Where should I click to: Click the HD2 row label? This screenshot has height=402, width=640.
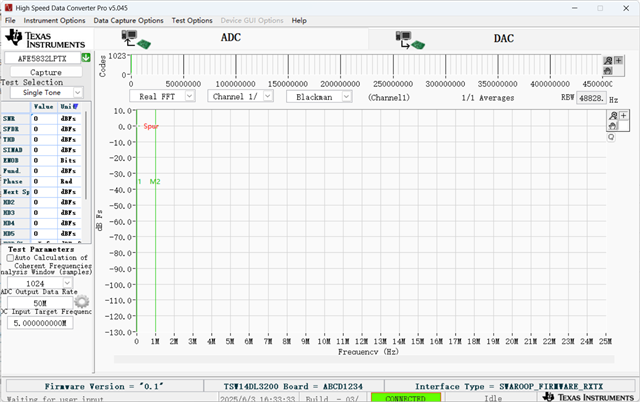click(9, 202)
